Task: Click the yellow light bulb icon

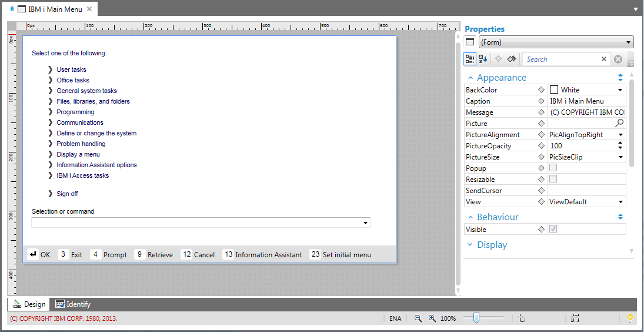Action: pyautogui.click(x=630, y=318)
